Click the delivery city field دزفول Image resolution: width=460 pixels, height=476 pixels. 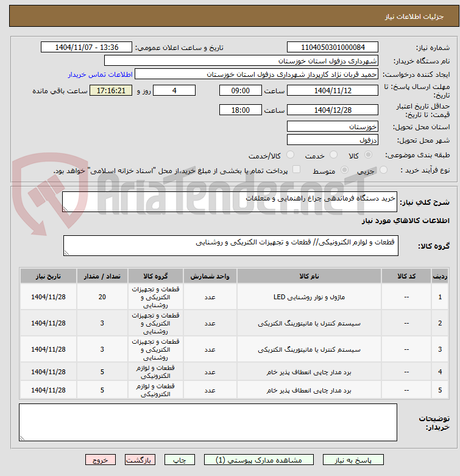[x=333, y=140]
